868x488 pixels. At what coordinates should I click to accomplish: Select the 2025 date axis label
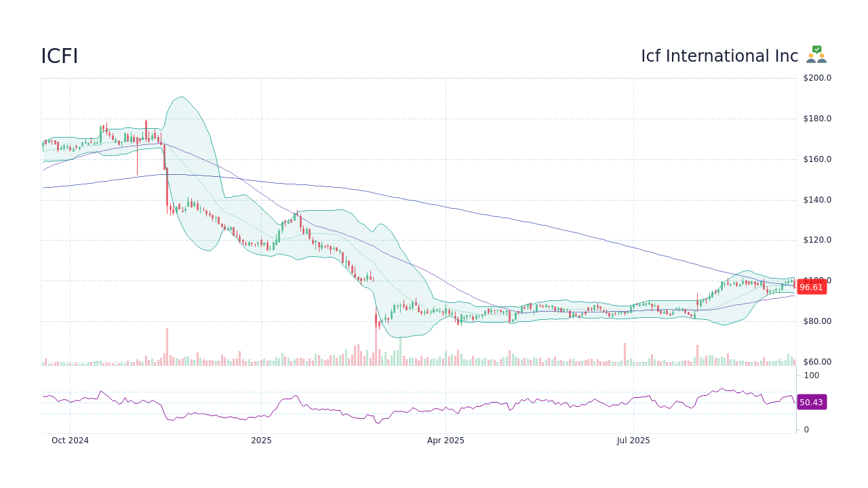pyautogui.click(x=261, y=441)
